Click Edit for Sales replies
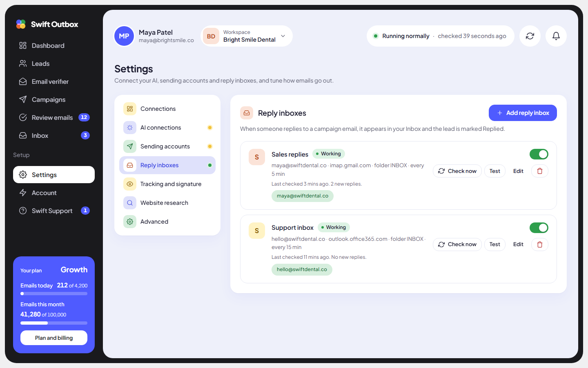588x368 pixels. (518, 171)
